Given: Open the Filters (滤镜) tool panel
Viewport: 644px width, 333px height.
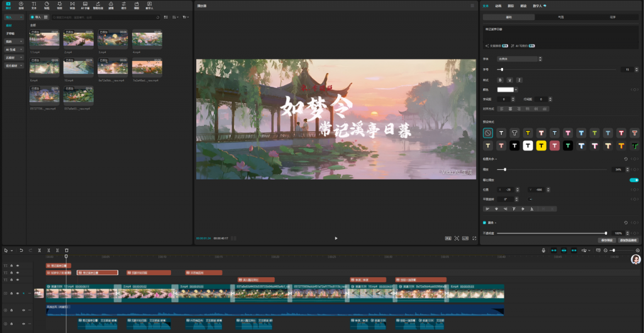Looking at the screenshot, I should [x=111, y=7].
